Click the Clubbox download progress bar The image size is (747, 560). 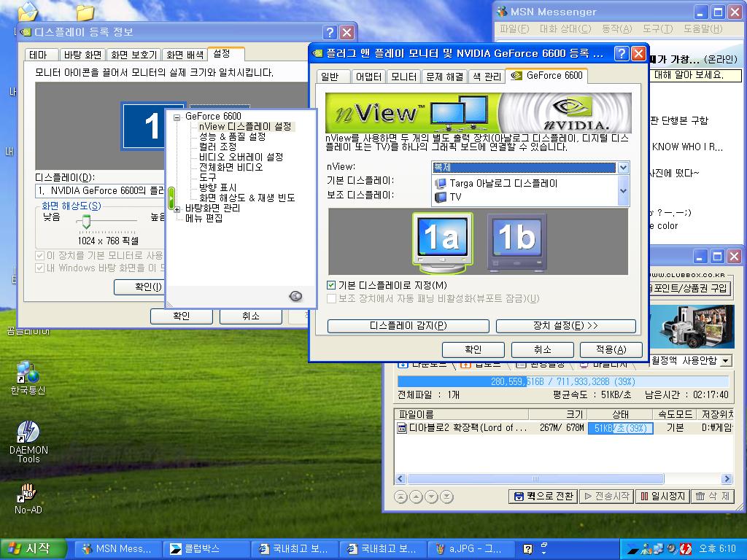coord(563,381)
